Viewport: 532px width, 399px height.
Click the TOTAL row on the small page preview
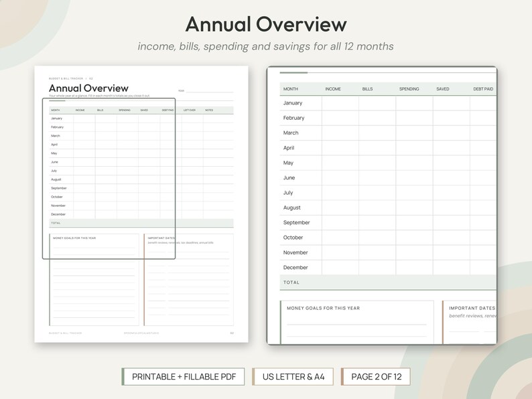click(141, 223)
